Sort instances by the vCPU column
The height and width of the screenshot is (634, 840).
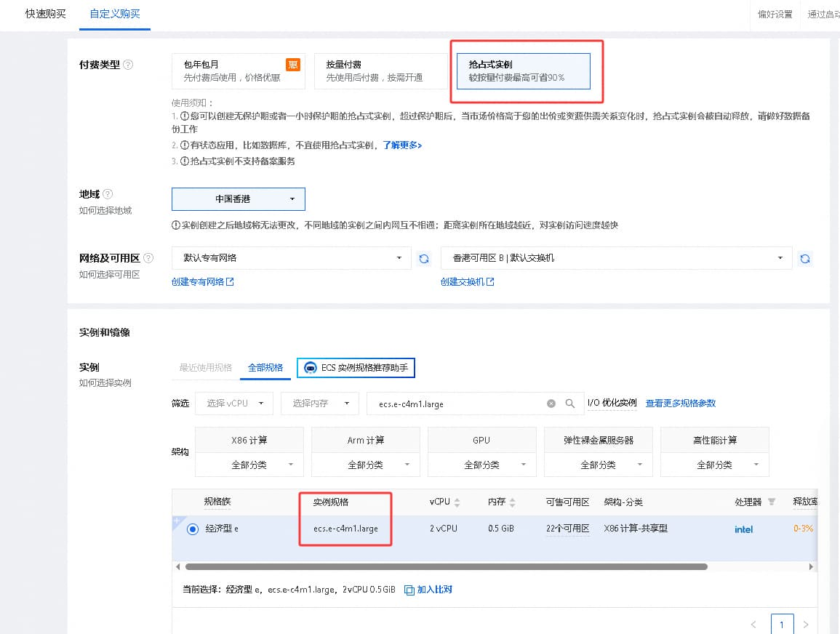tap(457, 502)
